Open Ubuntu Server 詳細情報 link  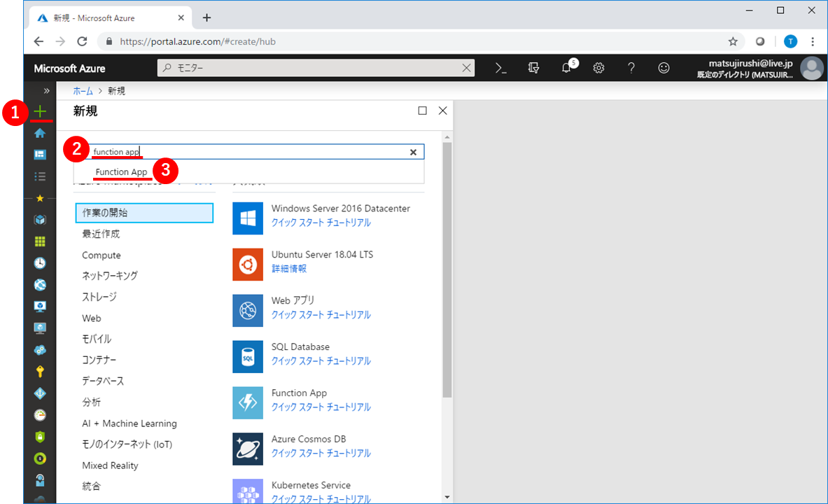(289, 268)
